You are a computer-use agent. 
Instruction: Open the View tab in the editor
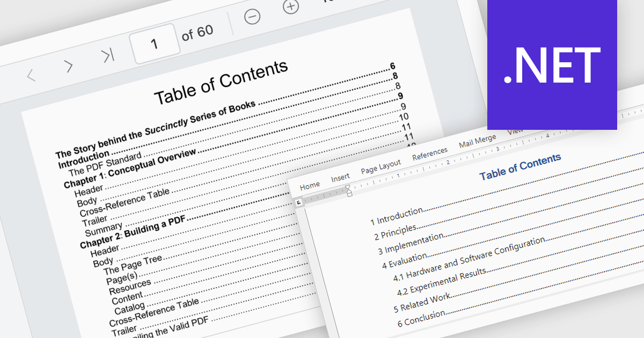click(515, 131)
